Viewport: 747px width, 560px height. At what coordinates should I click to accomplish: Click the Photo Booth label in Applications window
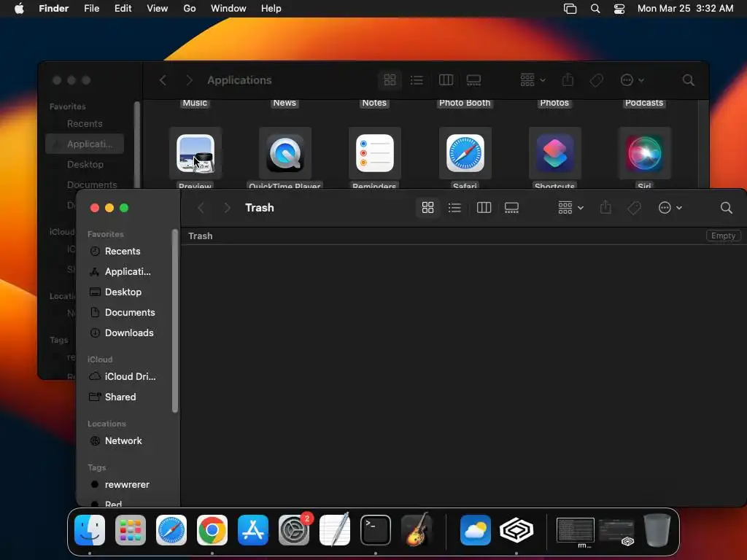(x=465, y=103)
